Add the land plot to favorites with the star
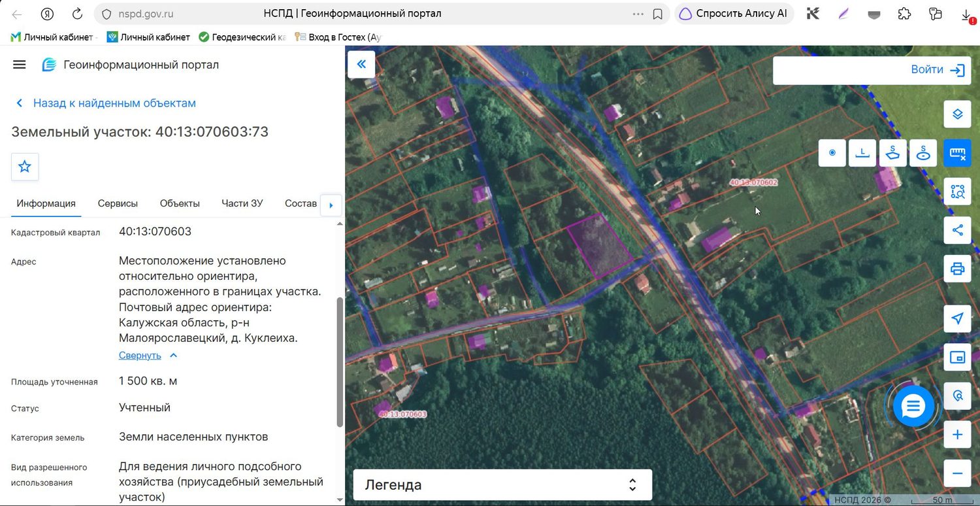Viewport: 980px width, 506px height. pyautogui.click(x=25, y=167)
